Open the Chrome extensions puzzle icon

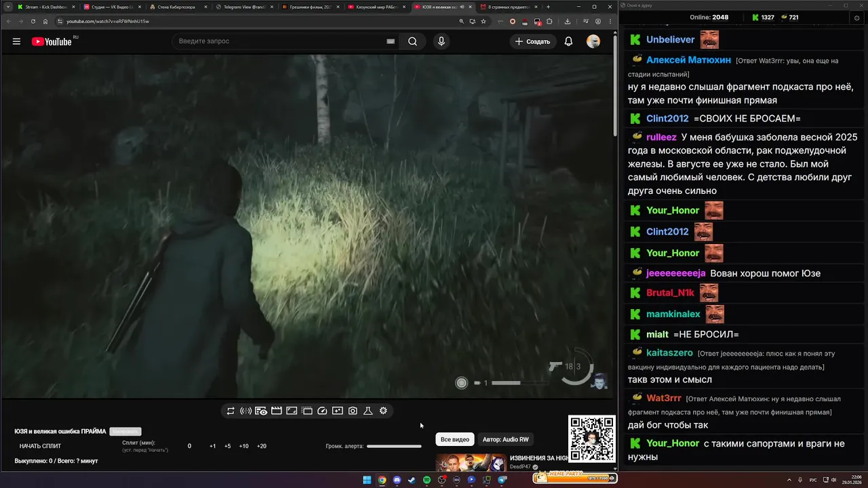click(549, 21)
